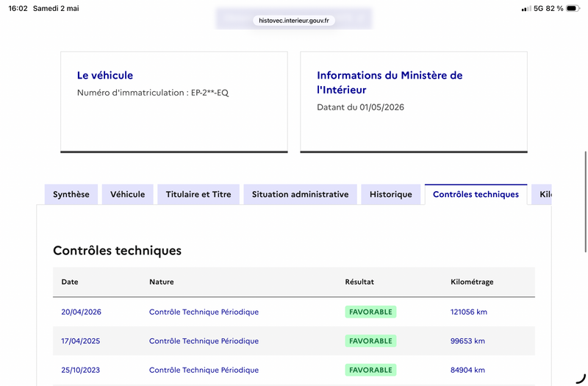Image resolution: width=588 pixels, height=386 pixels.
Task: Click the 99653 km mileage value
Action: [467, 340]
